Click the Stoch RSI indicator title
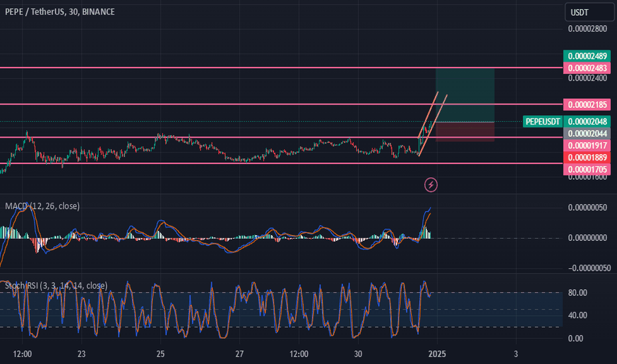 [56, 286]
